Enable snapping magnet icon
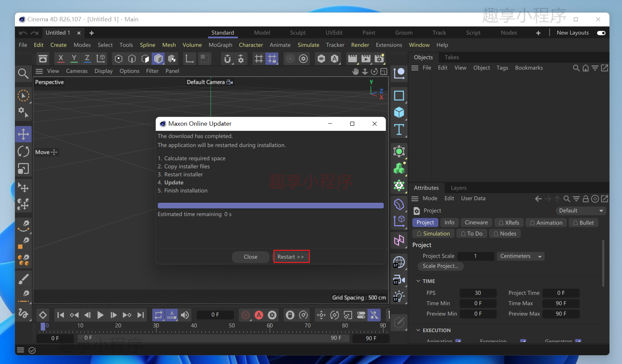This screenshot has height=364, width=622. (x=227, y=59)
